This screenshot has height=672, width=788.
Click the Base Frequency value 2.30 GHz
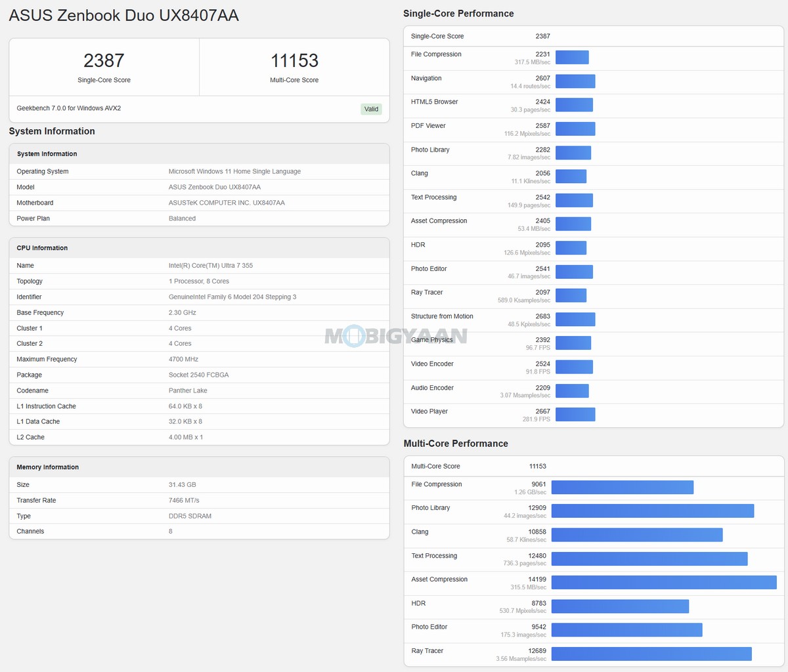click(182, 312)
